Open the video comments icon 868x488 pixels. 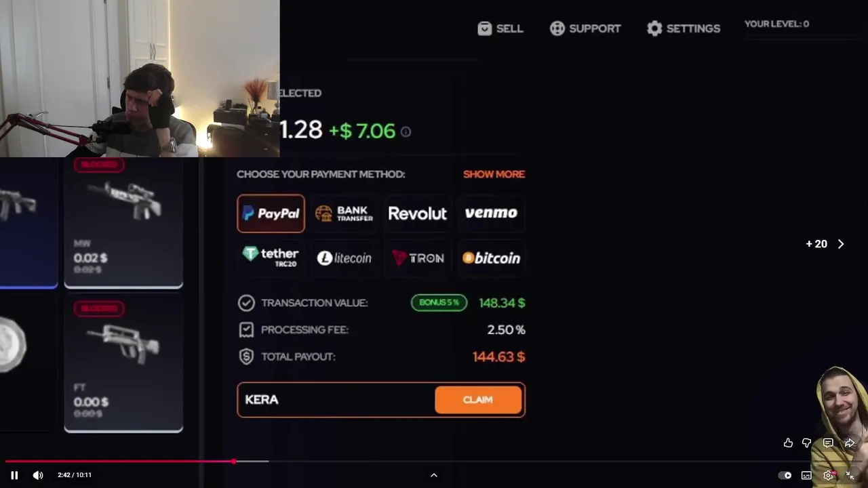click(x=828, y=443)
